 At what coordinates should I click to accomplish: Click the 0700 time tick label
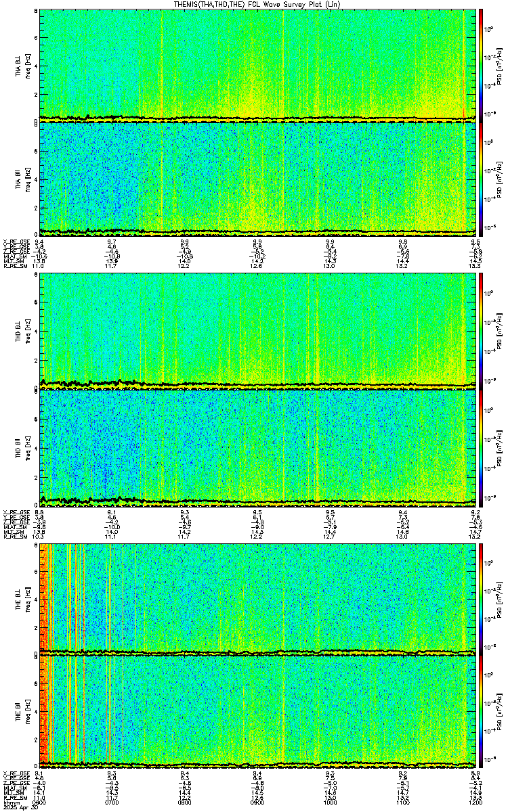click(112, 802)
